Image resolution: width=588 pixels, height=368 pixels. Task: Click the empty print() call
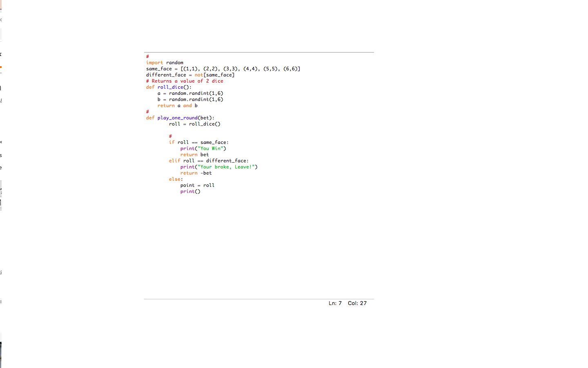(190, 191)
